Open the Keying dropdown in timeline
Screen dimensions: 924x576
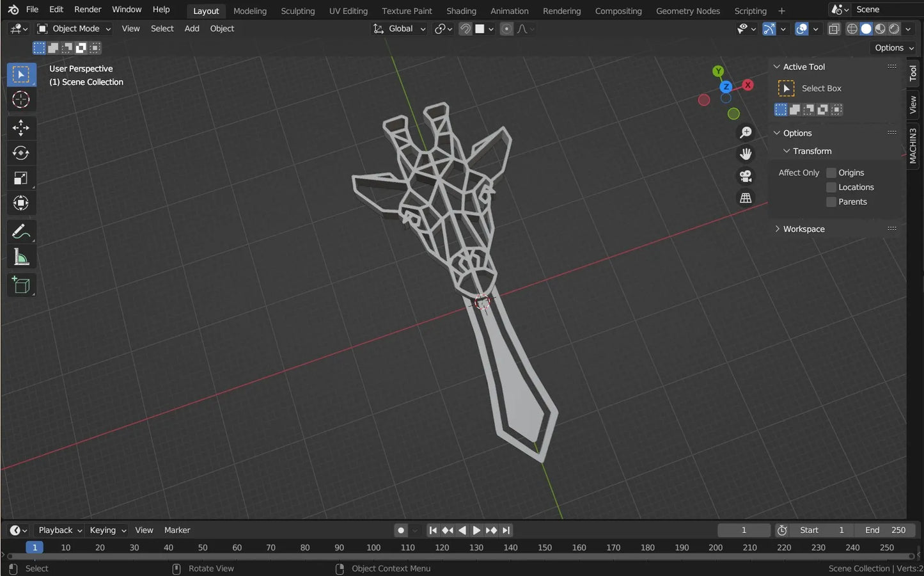point(107,531)
